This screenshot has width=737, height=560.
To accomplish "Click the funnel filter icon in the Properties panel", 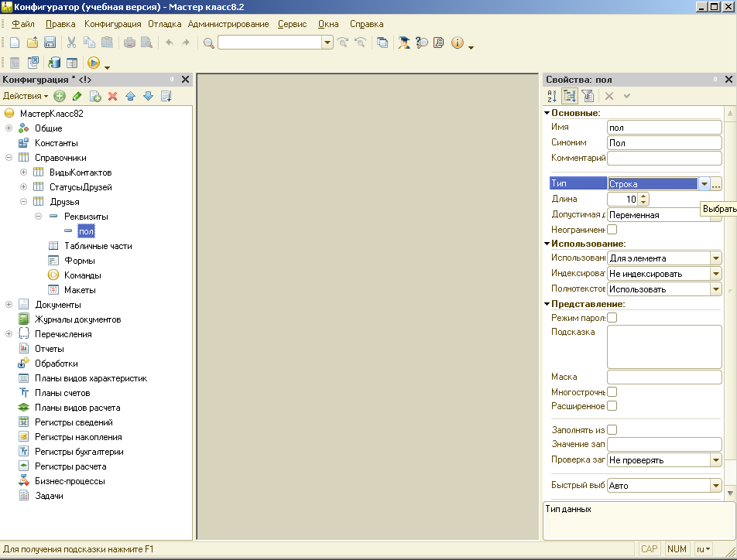I will pyautogui.click(x=588, y=96).
